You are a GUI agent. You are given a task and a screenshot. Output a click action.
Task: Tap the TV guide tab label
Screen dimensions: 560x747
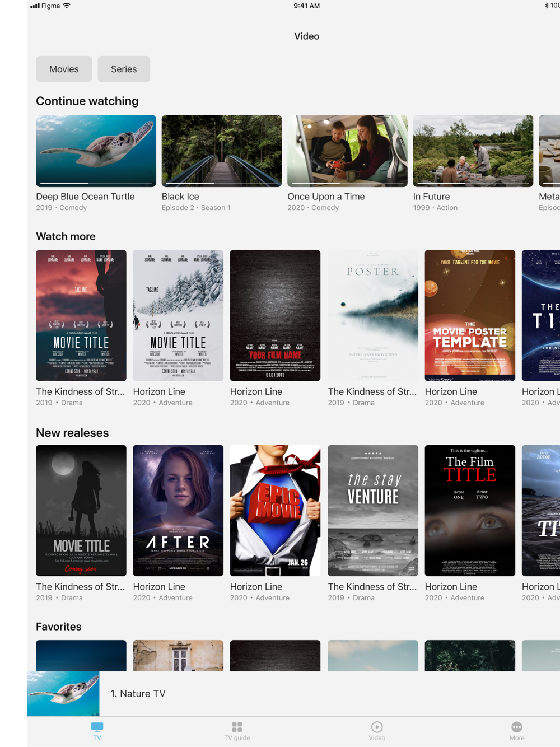(x=237, y=738)
